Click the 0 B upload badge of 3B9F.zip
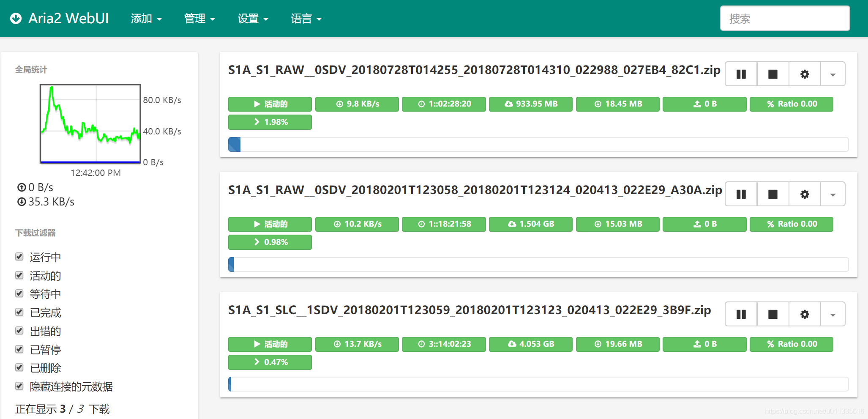This screenshot has height=419, width=868. coord(704,344)
